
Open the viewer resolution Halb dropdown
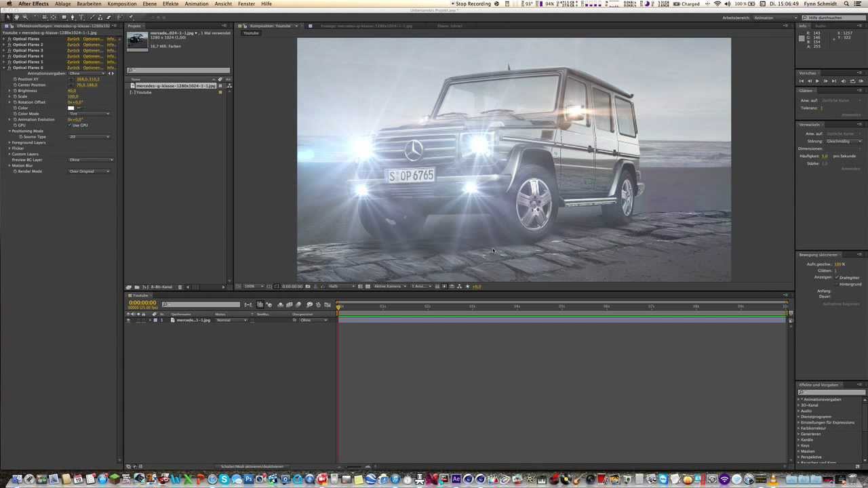(342, 286)
